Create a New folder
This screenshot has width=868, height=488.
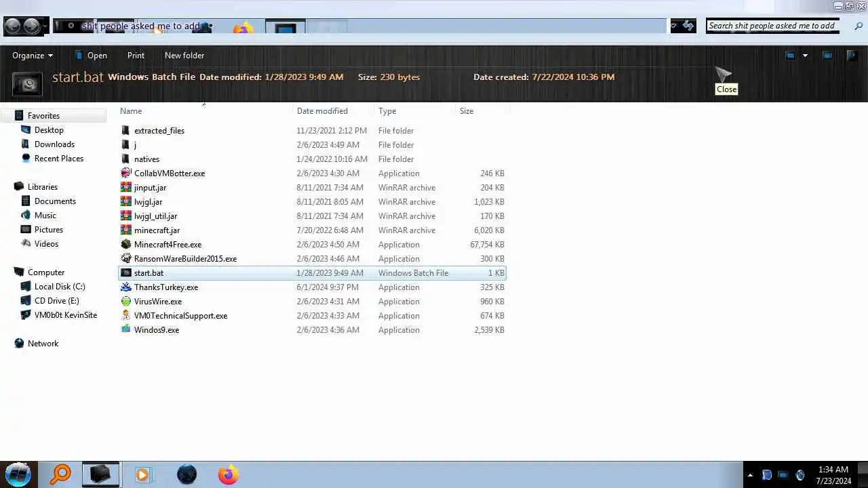pos(184,56)
